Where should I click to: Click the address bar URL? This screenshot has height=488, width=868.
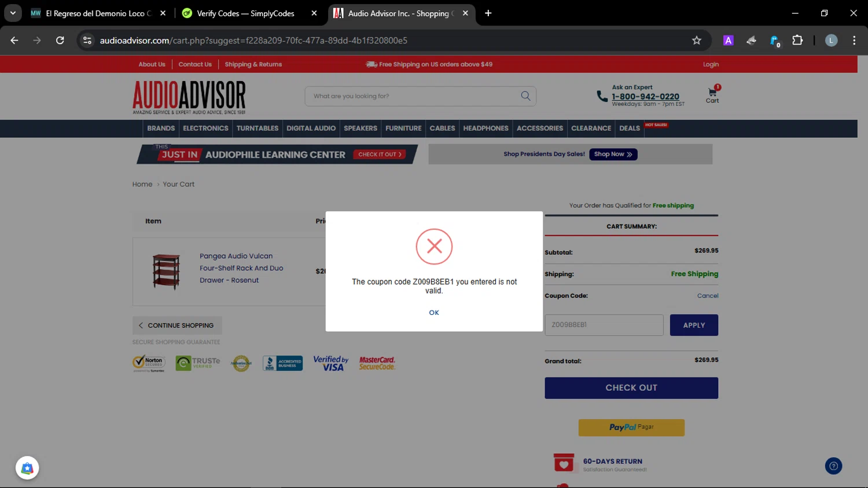(x=253, y=41)
